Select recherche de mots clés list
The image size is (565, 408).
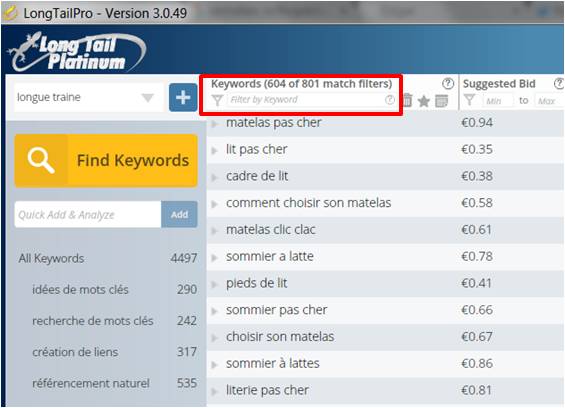[x=93, y=321]
